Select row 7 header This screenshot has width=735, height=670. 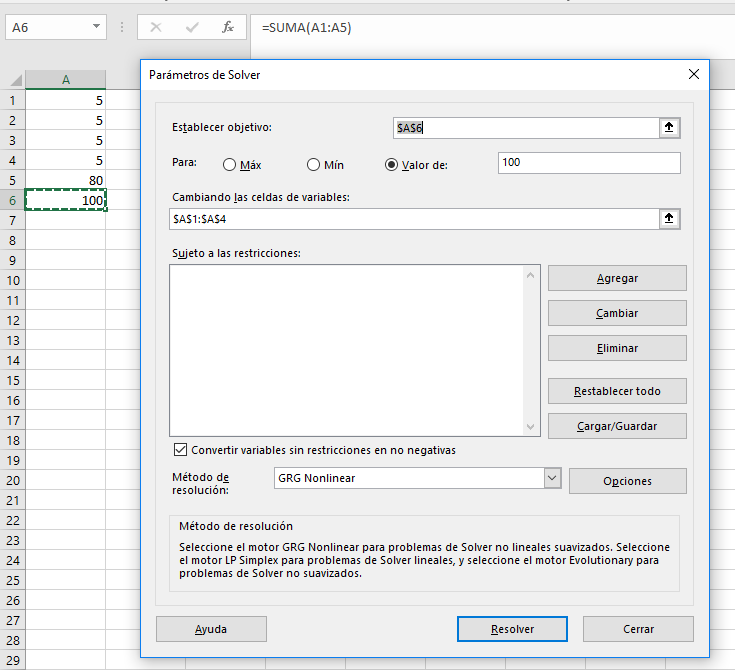pyautogui.click(x=13, y=220)
